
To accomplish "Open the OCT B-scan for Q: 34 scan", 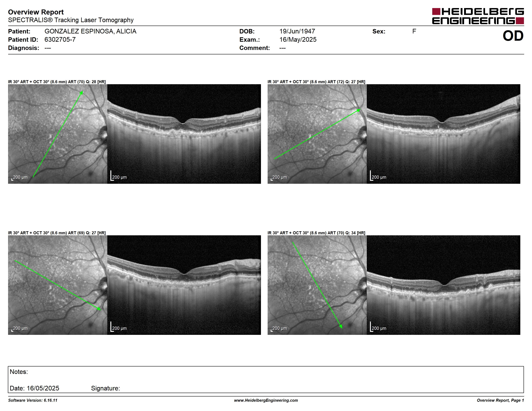I will 443,285.
